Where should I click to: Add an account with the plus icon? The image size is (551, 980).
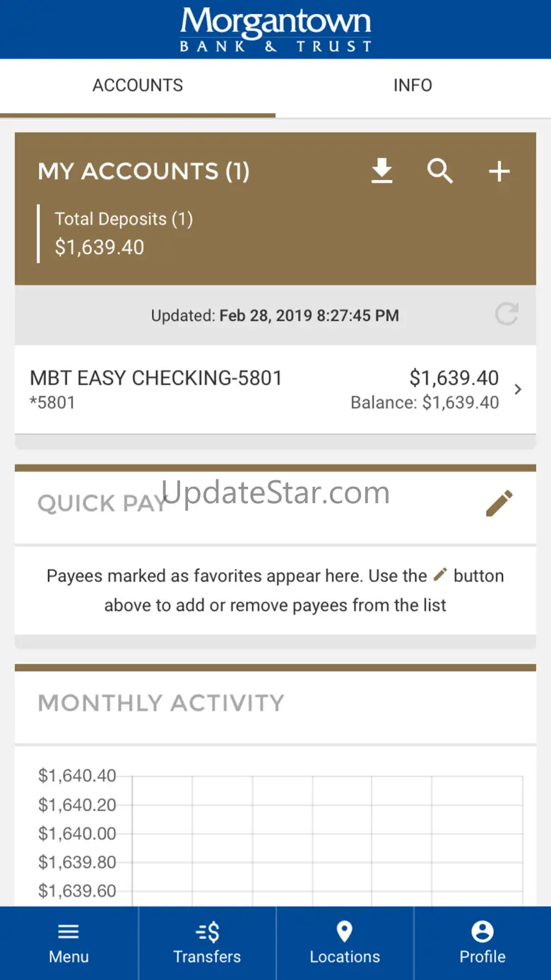[499, 171]
